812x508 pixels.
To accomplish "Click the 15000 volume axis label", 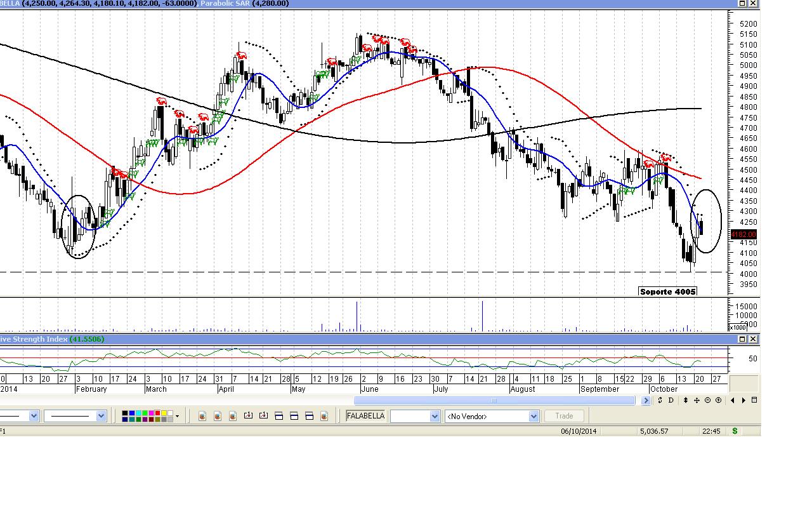I will pos(745,306).
